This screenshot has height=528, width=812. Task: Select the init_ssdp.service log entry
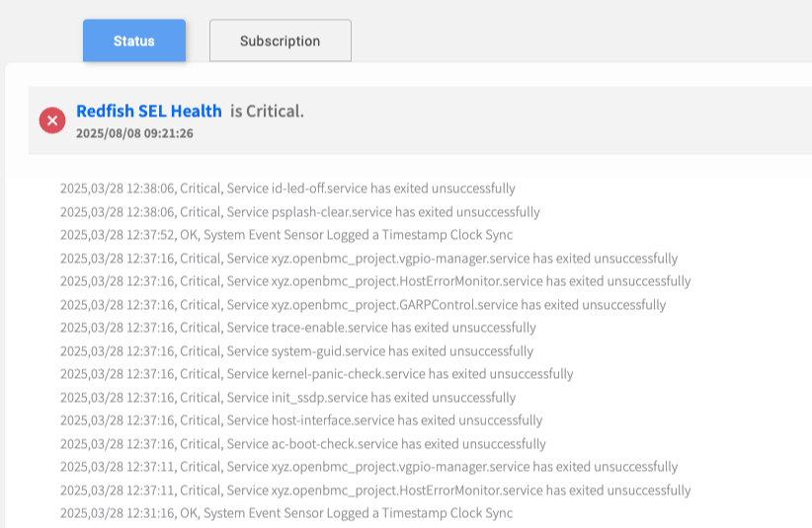[x=287, y=398]
